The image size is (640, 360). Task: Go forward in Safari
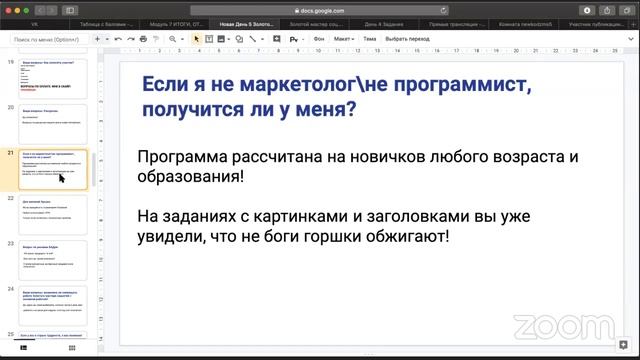click(x=51, y=11)
